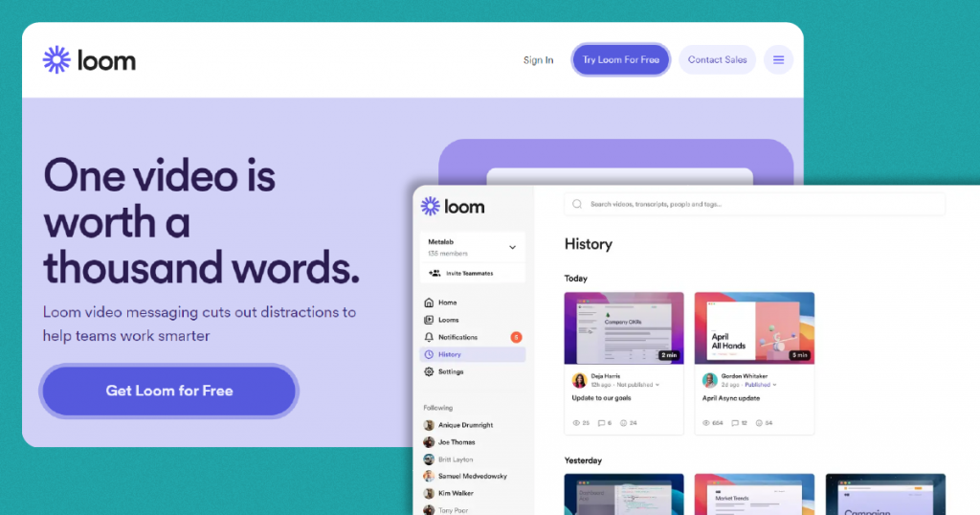This screenshot has height=515, width=980.
Task: Click the orange notifications badge showing 5
Action: (516, 337)
